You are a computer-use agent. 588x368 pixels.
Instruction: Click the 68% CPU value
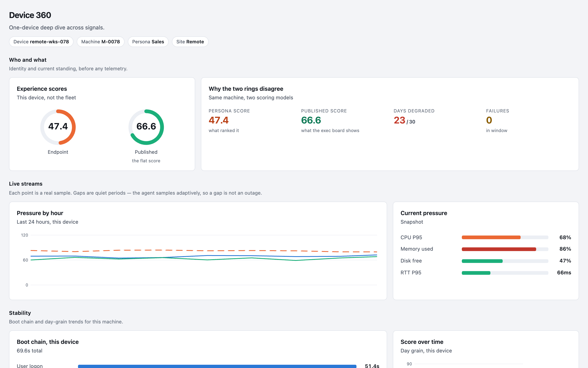[x=565, y=237]
